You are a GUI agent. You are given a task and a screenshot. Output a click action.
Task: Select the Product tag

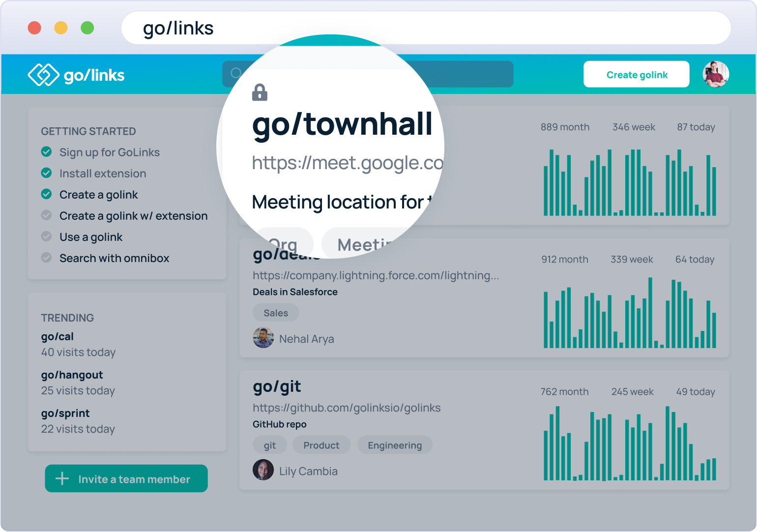[321, 445]
